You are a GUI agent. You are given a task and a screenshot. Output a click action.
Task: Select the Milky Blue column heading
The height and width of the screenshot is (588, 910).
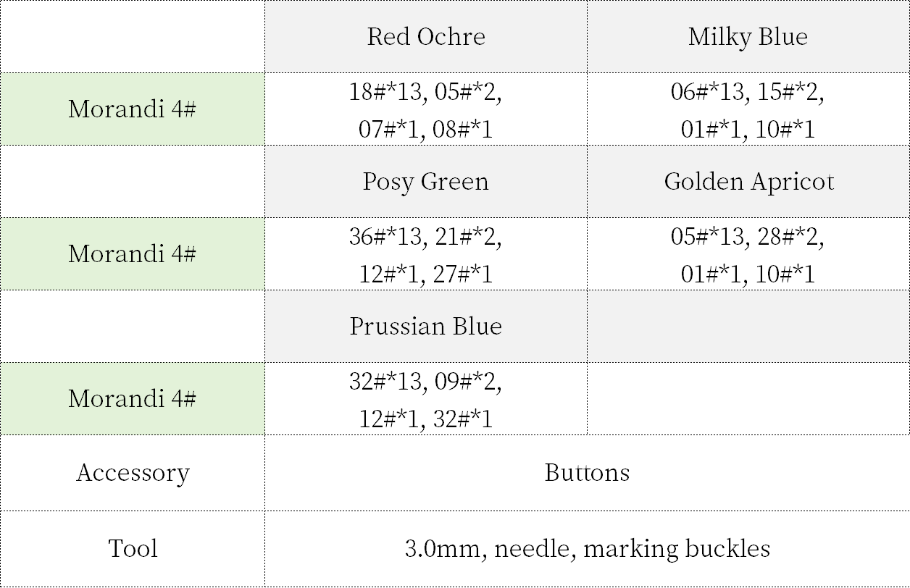748,37
